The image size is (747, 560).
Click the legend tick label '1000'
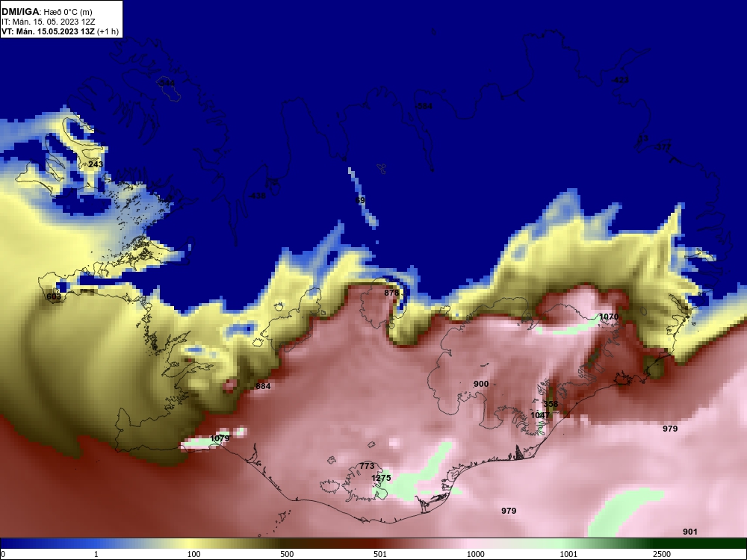(x=475, y=554)
